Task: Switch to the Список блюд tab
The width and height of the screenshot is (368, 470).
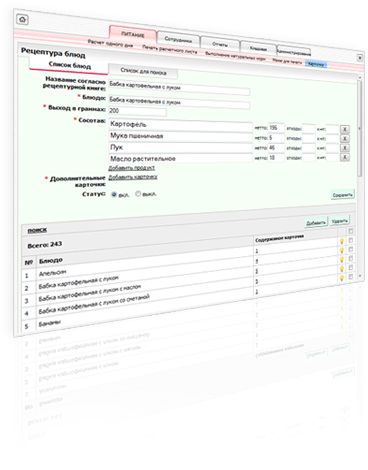Action: 69,65
